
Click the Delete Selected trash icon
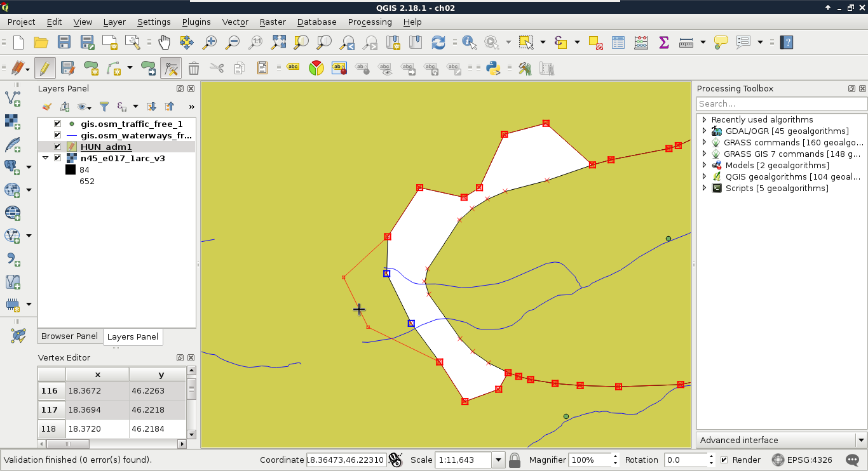click(x=194, y=68)
